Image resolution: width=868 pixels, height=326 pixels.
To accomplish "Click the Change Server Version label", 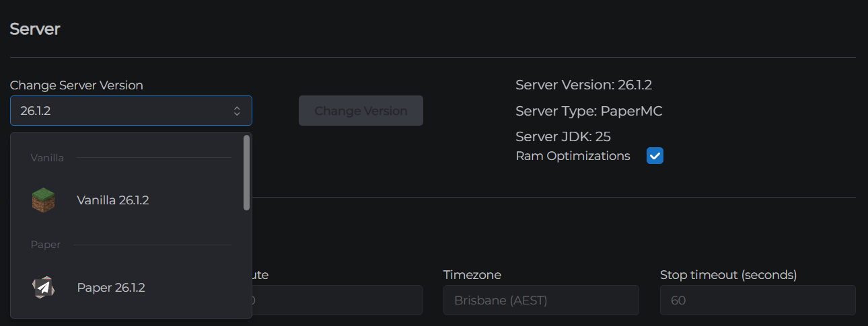I will [x=77, y=85].
